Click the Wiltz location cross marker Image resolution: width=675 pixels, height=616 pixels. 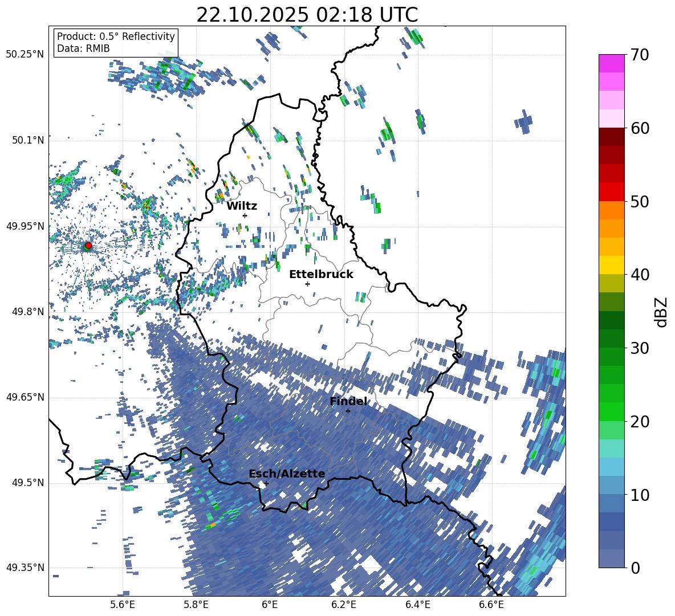[x=245, y=215]
